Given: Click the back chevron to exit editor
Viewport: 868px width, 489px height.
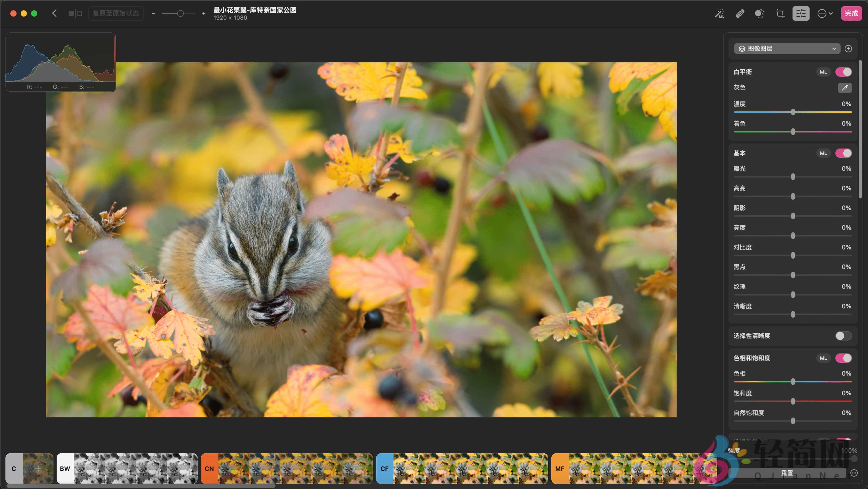Looking at the screenshot, I should coord(54,13).
